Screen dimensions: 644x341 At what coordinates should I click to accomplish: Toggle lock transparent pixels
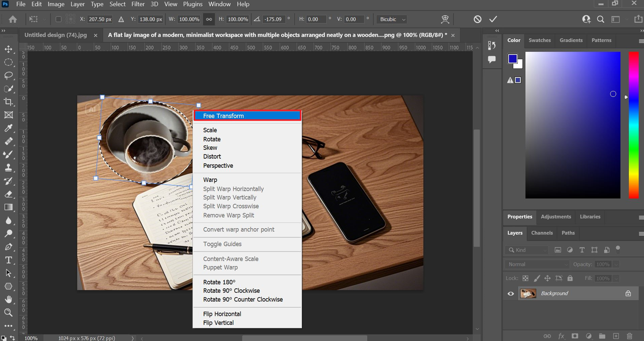525,278
